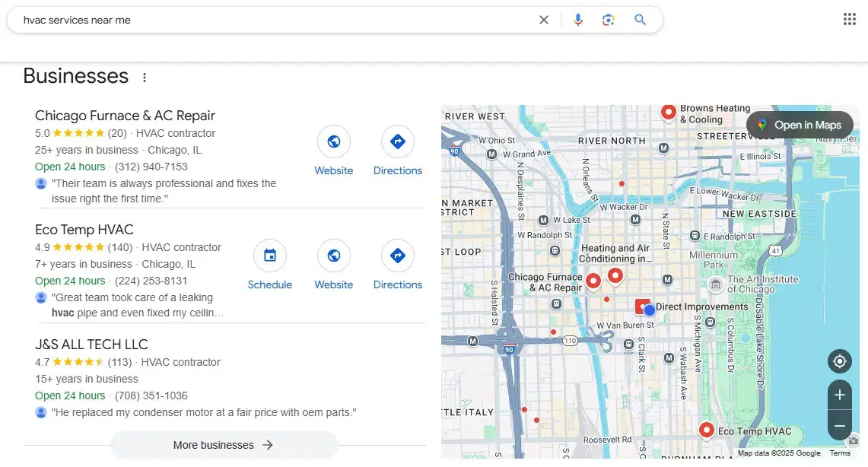Start voice search with microphone icon

pos(578,20)
